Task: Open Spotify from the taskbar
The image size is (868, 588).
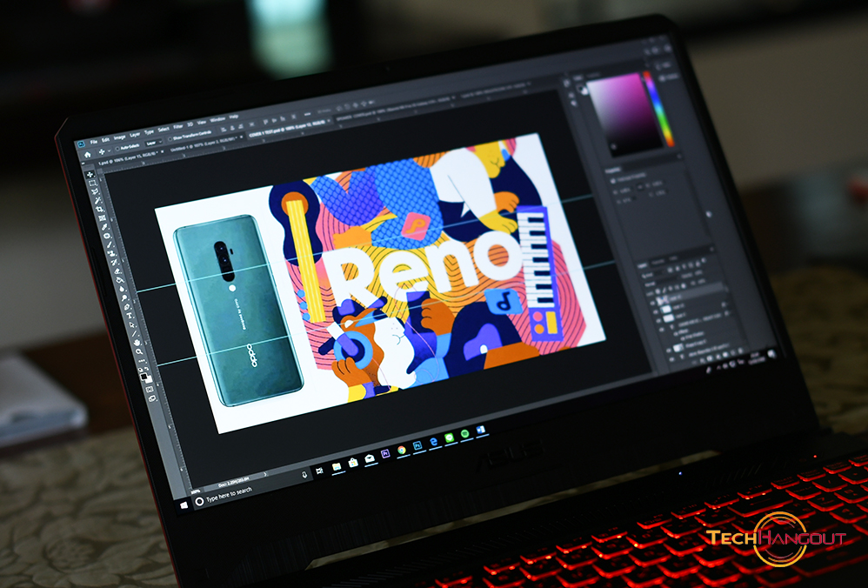Action: pyautogui.click(x=465, y=433)
